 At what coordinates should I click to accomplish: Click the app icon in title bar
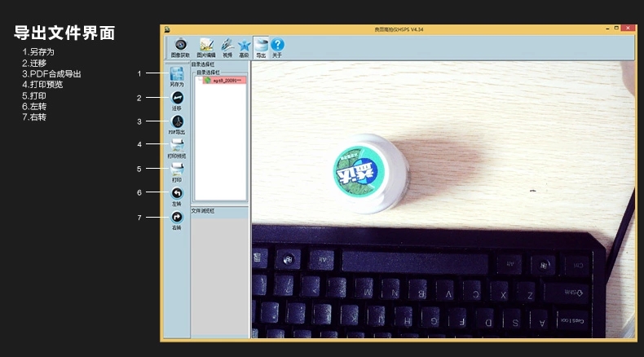167,29
